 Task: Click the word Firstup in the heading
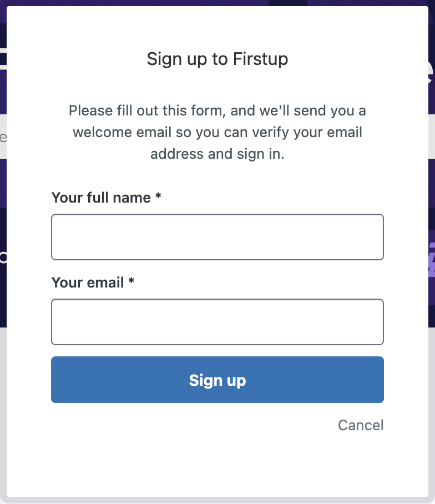(260, 58)
